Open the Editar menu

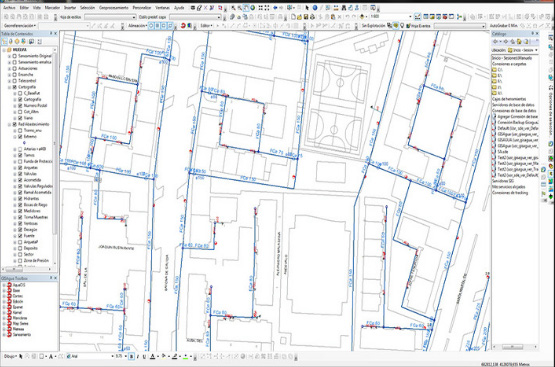pos(24,7)
